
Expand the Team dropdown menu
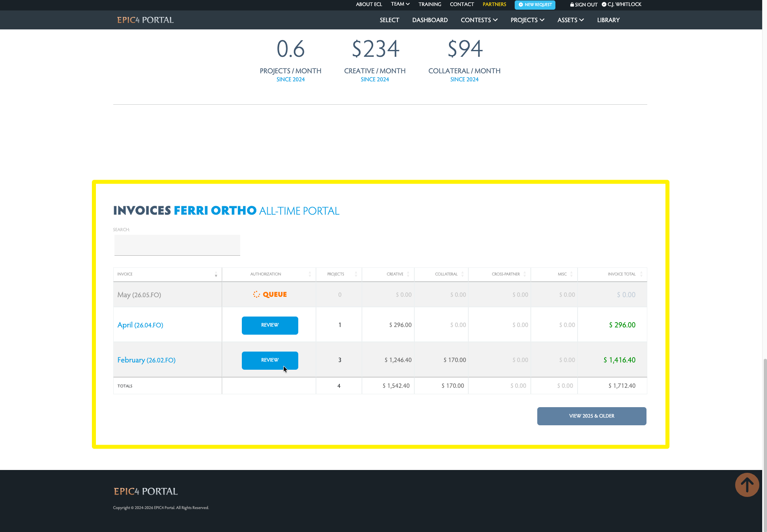400,4
